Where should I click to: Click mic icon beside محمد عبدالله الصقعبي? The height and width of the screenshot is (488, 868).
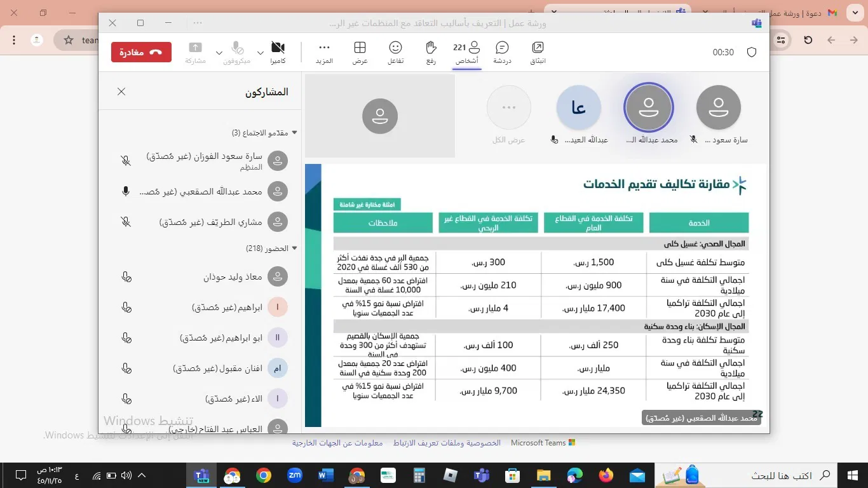(126, 191)
